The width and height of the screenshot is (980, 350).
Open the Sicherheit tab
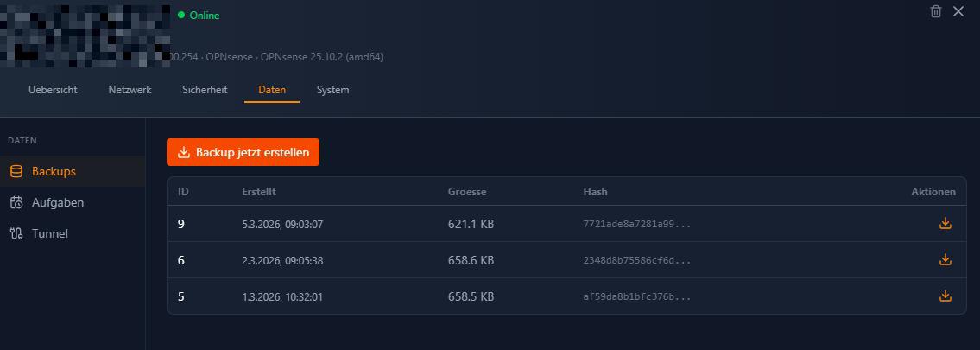(x=205, y=89)
